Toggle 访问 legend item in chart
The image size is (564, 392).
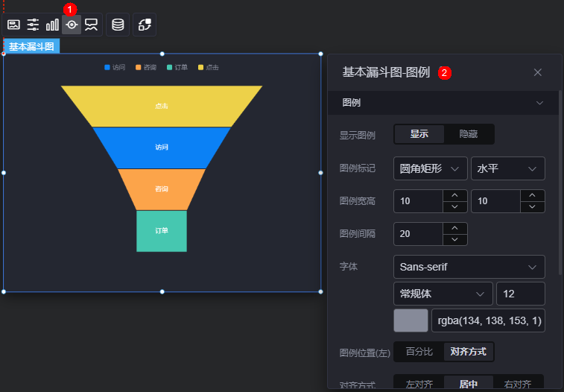pos(115,67)
